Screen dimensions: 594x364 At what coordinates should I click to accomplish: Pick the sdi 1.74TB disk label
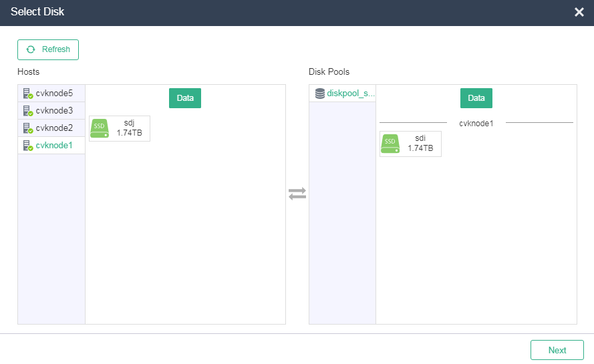[x=420, y=144]
